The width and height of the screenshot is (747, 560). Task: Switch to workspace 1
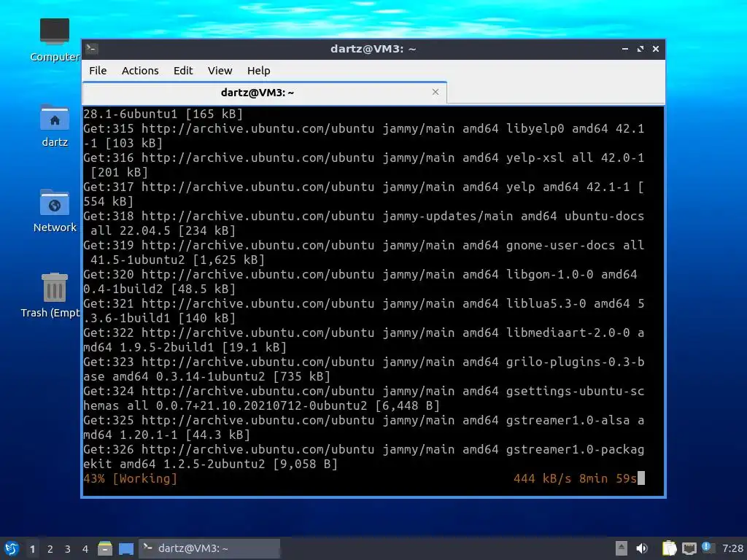[32, 549]
